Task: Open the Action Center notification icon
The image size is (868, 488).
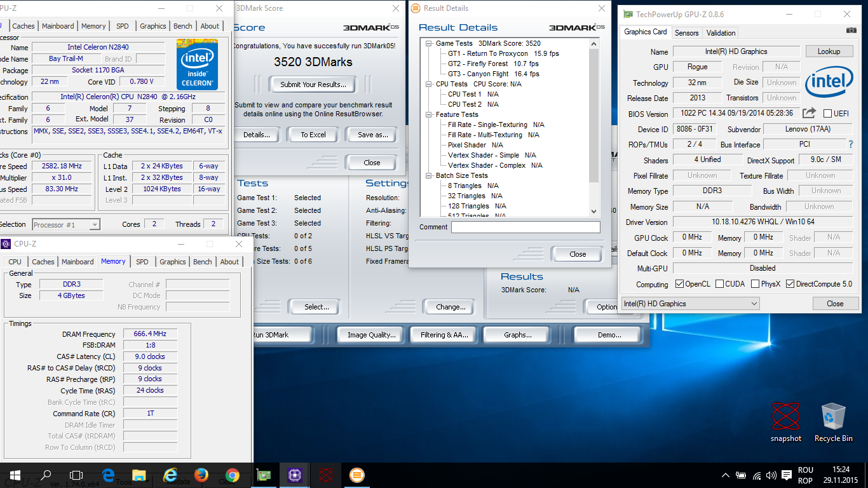Action: 786,475
